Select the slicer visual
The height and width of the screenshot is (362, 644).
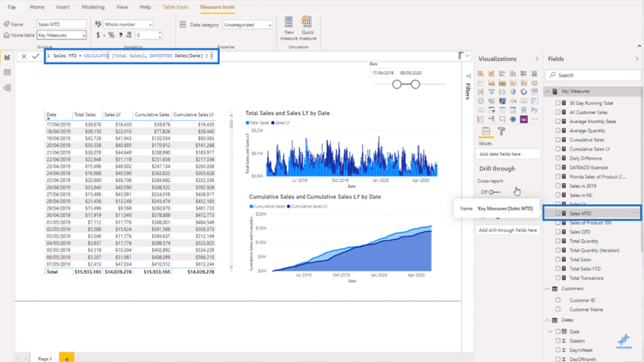pyautogui.click(x=492, y=110)
